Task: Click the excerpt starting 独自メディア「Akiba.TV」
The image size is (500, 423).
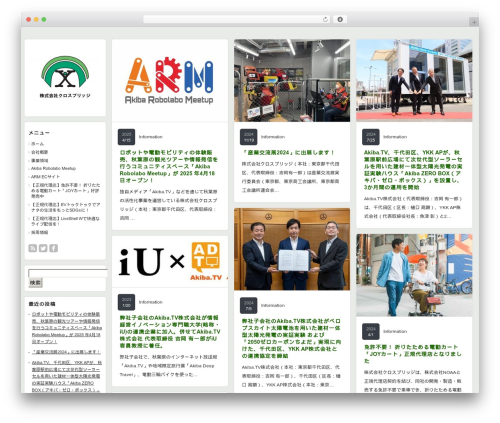Action: coord(169,205)
